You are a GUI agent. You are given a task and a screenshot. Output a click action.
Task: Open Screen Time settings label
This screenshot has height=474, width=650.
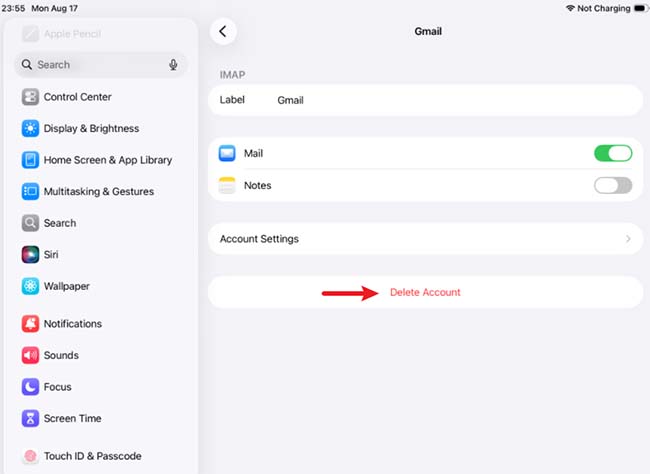(x=72, y=418)
